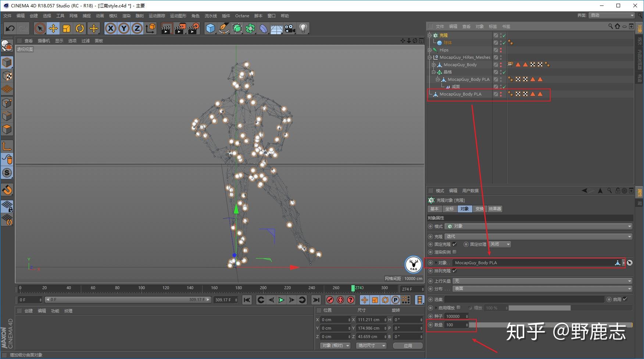Toggle the Snap S icon
Viewport: 644px width, 359px height.
click(x=7, y=173)
